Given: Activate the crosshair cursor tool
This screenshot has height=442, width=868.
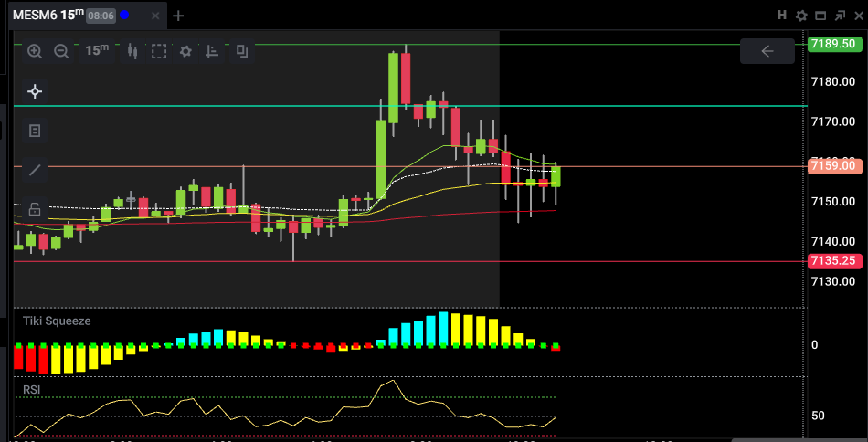Looking at the screenshot, I should pos(35,91).
